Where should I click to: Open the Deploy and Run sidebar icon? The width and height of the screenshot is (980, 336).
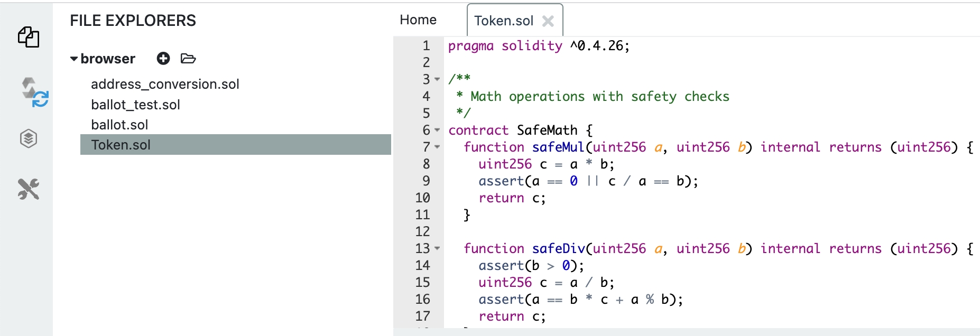[x=29, y=138]
